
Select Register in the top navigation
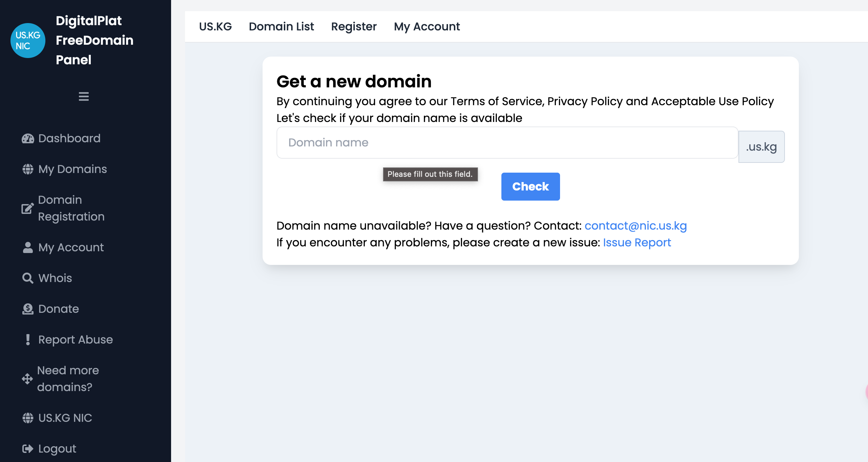coord(354,27)
